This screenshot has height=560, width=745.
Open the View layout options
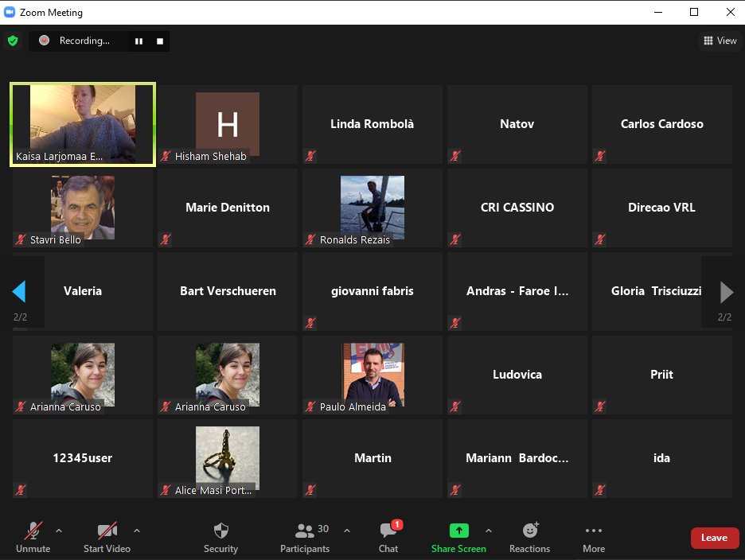coord(720,41)
